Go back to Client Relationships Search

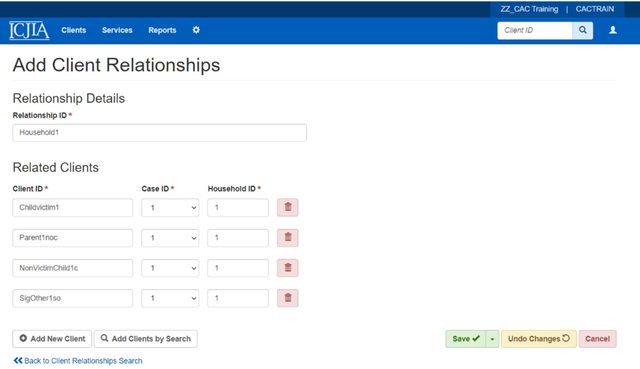[78, 361]
